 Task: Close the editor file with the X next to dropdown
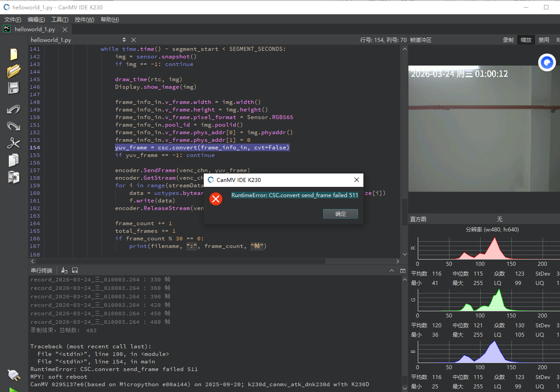click(x=133, y=40)
